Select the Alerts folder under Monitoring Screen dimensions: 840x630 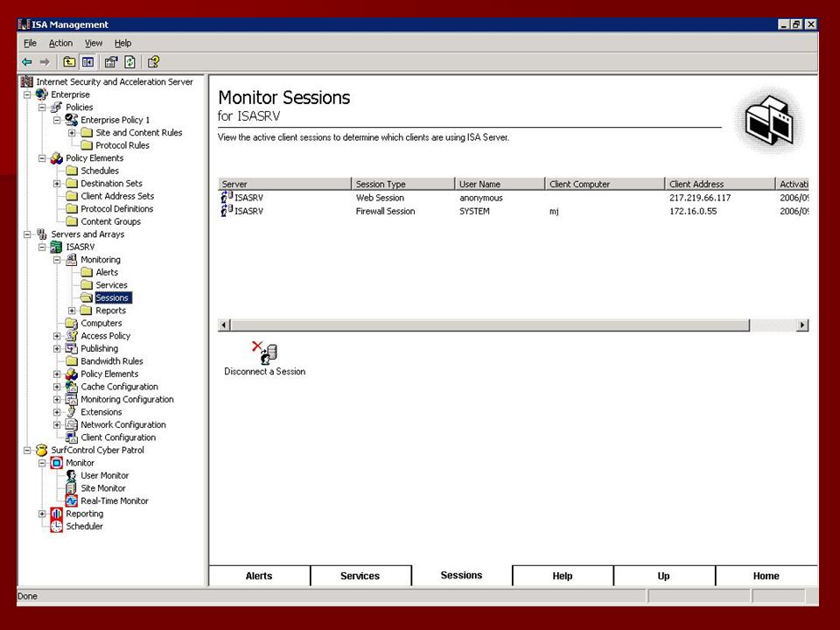click(x=107, y=273)
